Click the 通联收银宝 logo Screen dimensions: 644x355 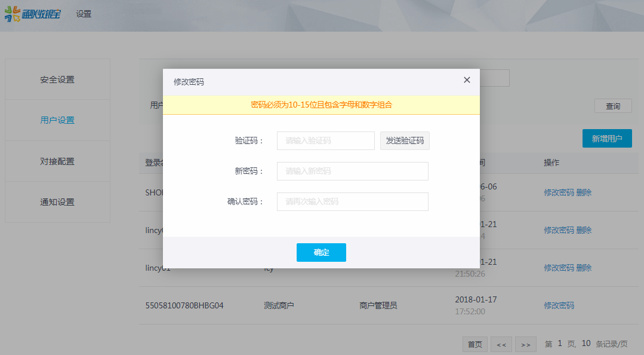[x=32, y=14]
